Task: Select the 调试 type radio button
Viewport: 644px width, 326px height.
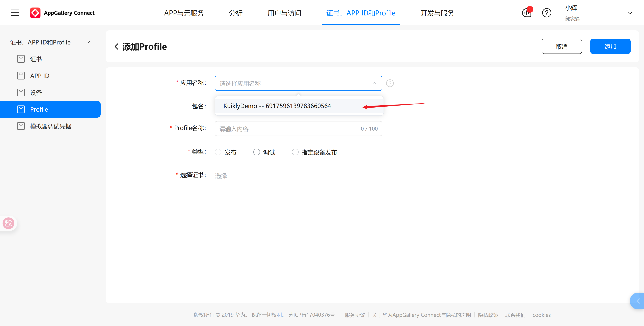Action: coord(256,152)
